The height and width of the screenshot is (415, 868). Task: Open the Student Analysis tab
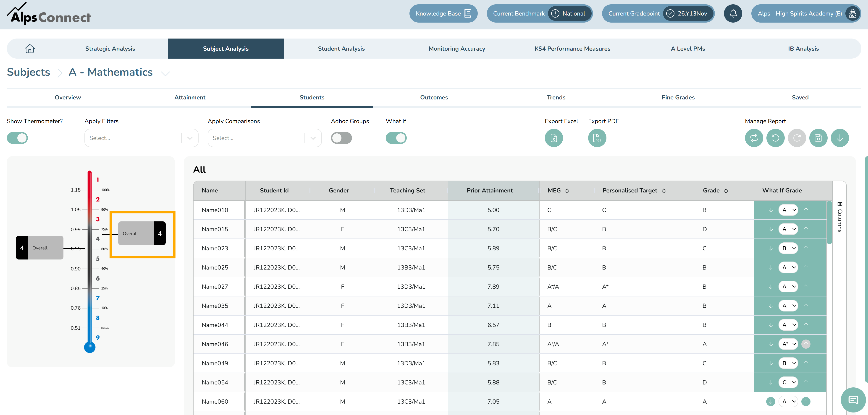click(341, 49)
